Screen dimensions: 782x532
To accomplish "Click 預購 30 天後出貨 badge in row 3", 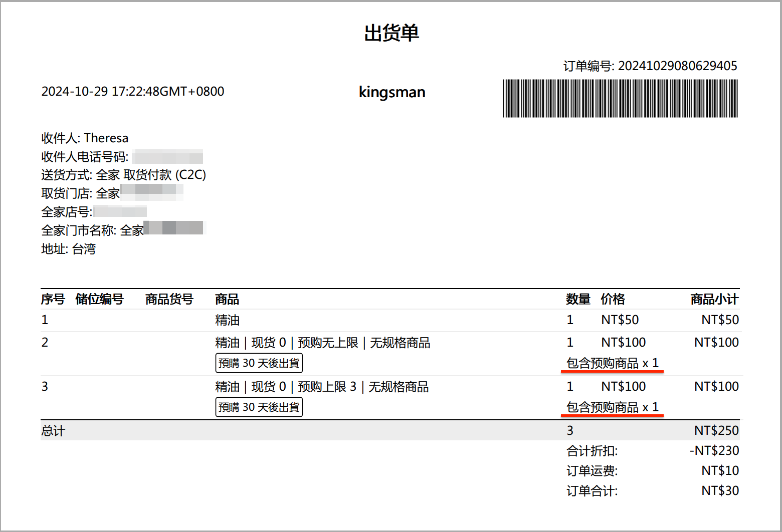I will 259,407.
